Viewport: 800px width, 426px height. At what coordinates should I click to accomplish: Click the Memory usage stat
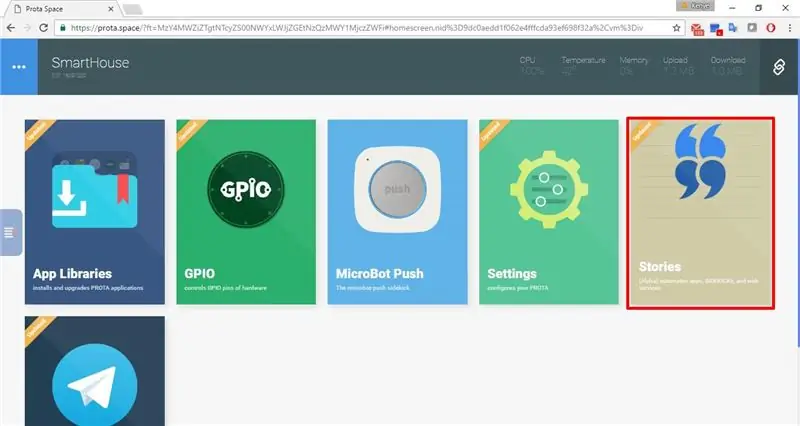click(x=633, y=65)
